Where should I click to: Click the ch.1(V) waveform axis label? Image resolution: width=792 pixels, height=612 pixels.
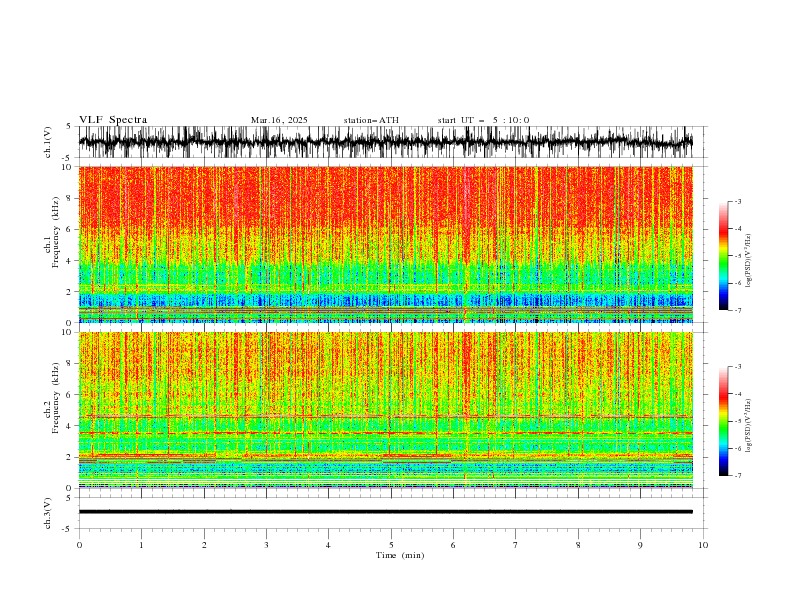[48, 142]
